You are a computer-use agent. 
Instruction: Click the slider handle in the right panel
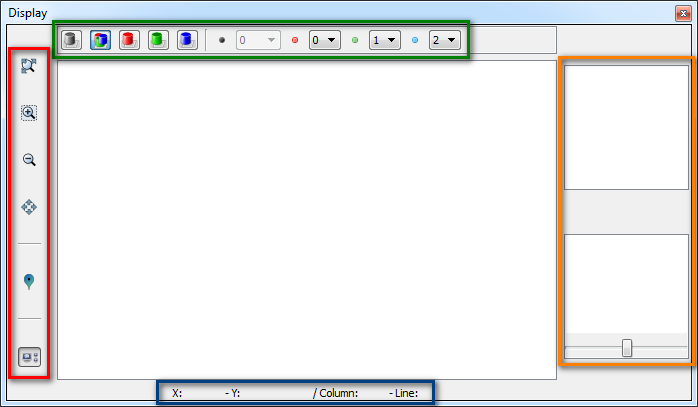click(x=627, y=348)
